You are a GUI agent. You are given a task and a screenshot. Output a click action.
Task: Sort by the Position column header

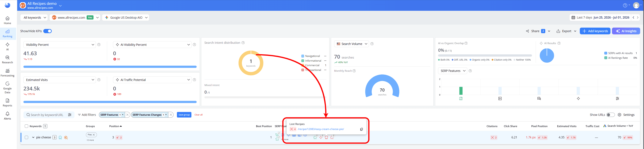pyautogui.click(x=115, y=126)
